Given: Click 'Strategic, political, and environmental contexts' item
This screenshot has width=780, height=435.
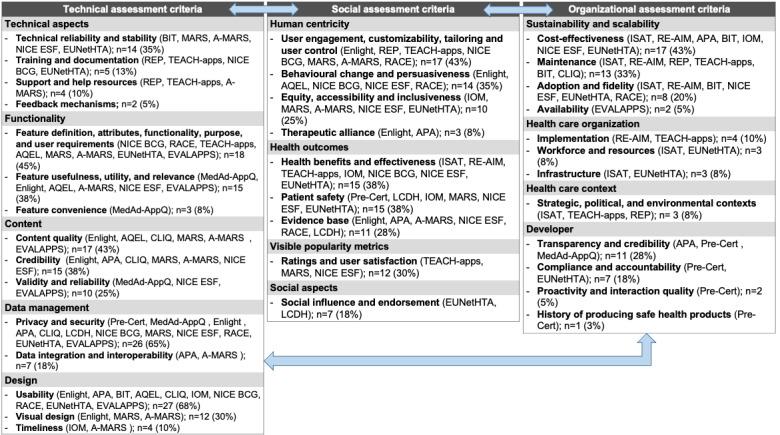Looking at the screenshot, I should pyautogui.click(x=646, y=203).
